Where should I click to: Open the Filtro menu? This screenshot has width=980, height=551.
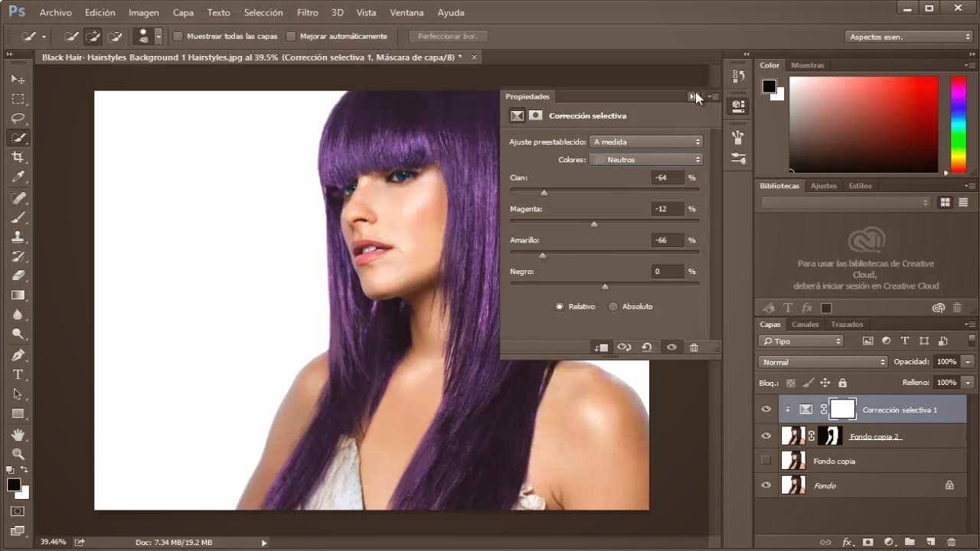tap(307, 13)
